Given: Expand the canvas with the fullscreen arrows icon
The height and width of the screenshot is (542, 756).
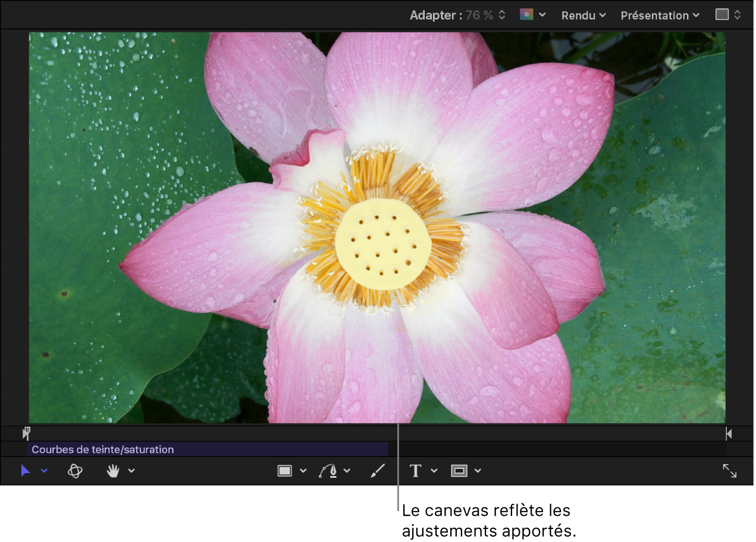Looking at the screenshot, I should pos(730,471).
